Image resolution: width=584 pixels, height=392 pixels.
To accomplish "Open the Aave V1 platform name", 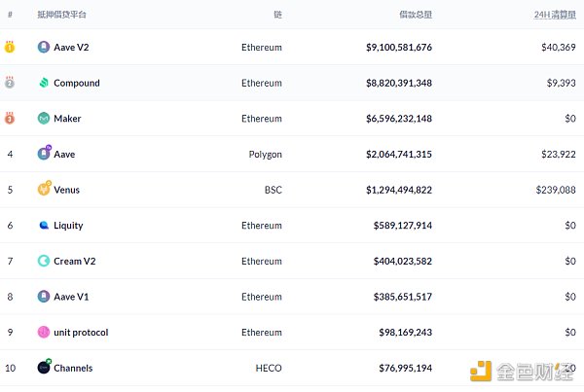I will tap(71, 297).
